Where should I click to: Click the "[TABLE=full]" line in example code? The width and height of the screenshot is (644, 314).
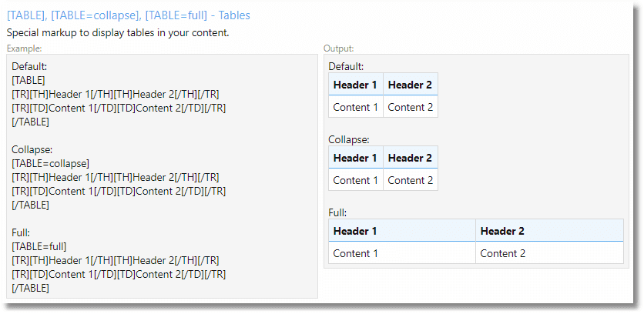[39, 246]
